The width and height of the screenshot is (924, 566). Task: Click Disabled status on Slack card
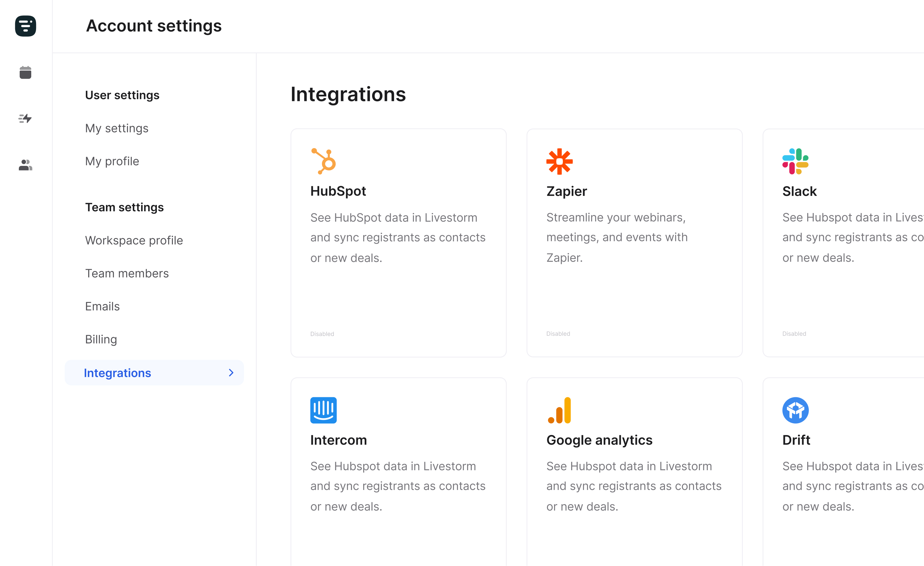tap(794, 333)
